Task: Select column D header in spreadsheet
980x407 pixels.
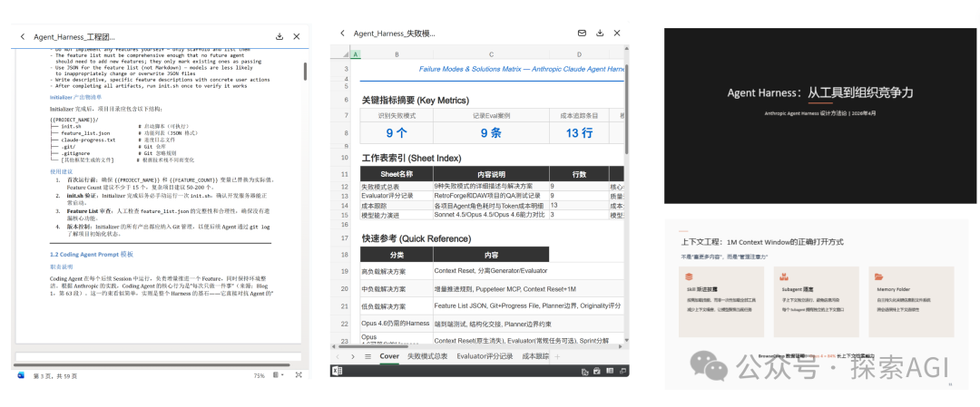Action: 579,55
